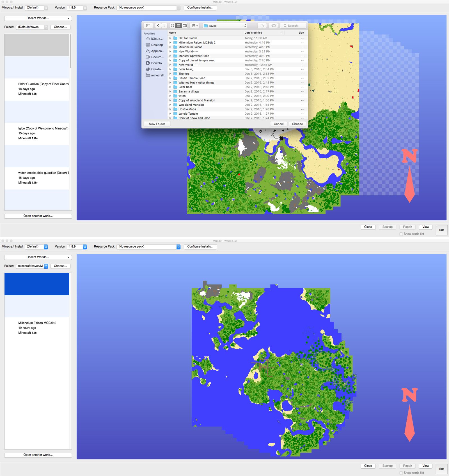Click the New Folder button
The image size is (449, 476).
point(157,124)
